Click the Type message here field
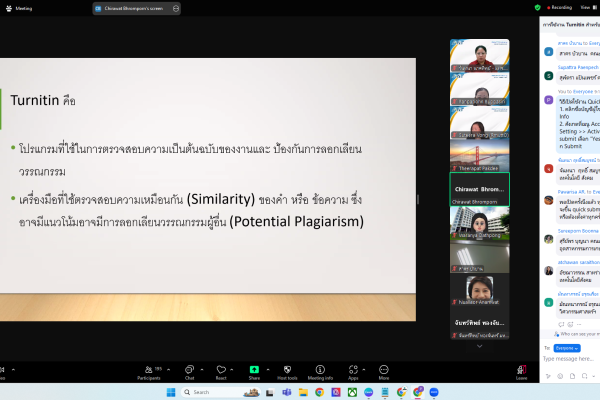Viewport: 600px width, 400px height. pyautogui.click(x=569, y=359)
